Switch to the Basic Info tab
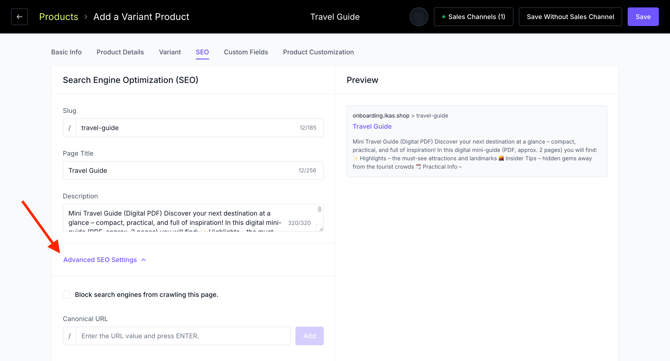This screenshot has height=361, width=670. (x=66, y=52)
